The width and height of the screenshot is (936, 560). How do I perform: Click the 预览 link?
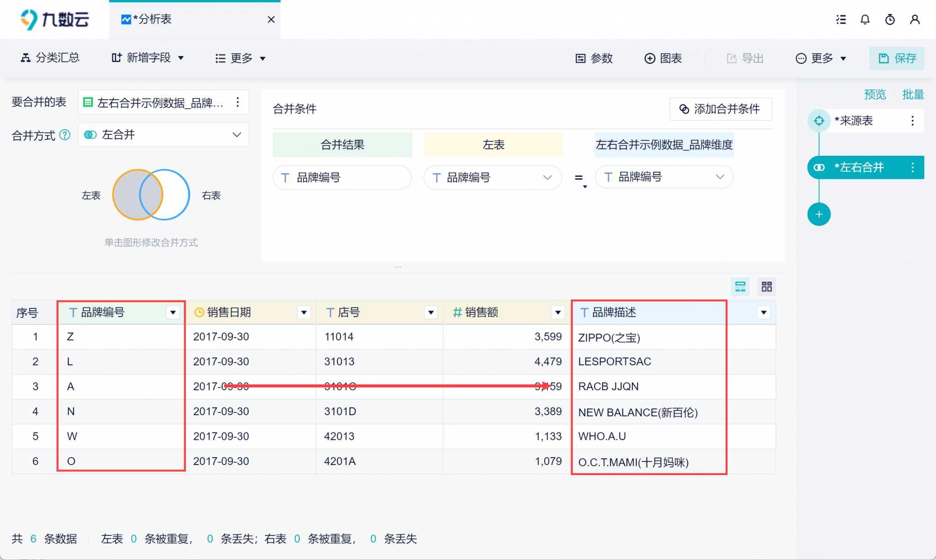(874, 95)
